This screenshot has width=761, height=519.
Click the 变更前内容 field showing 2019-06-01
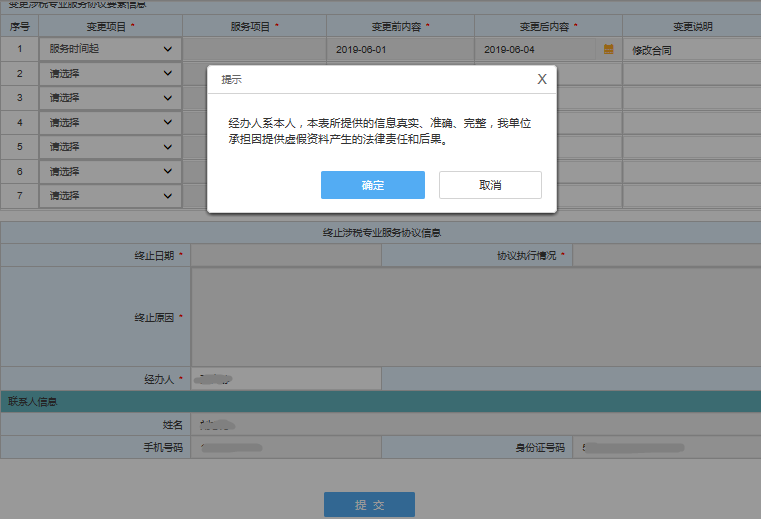(400, 49)
